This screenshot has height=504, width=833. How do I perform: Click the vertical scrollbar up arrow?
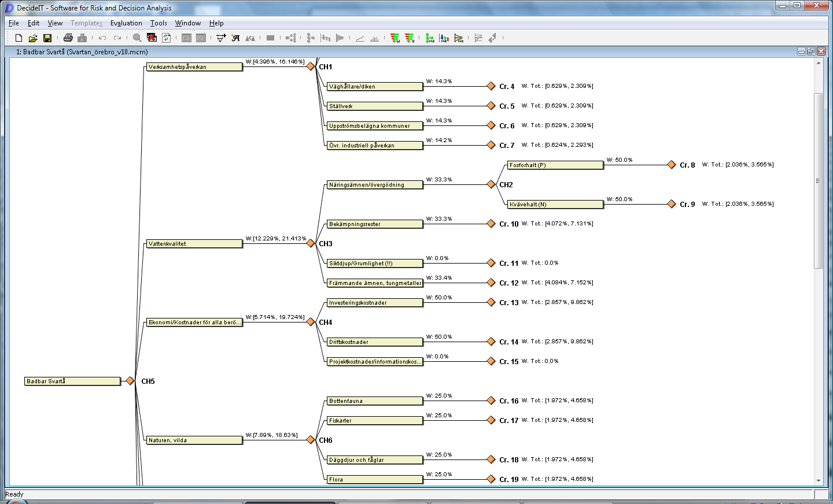click(819, 62)
